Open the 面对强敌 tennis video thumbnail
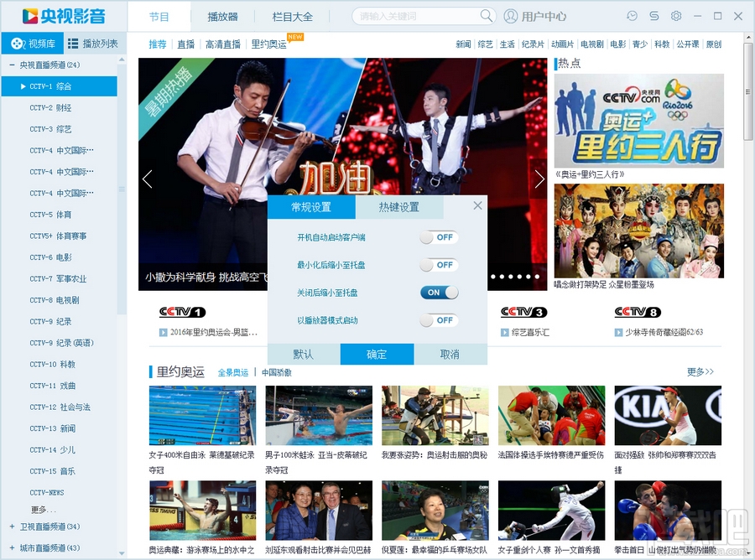Image resolution: width=755 pixels, height=560 pixels. pos(668,416)
